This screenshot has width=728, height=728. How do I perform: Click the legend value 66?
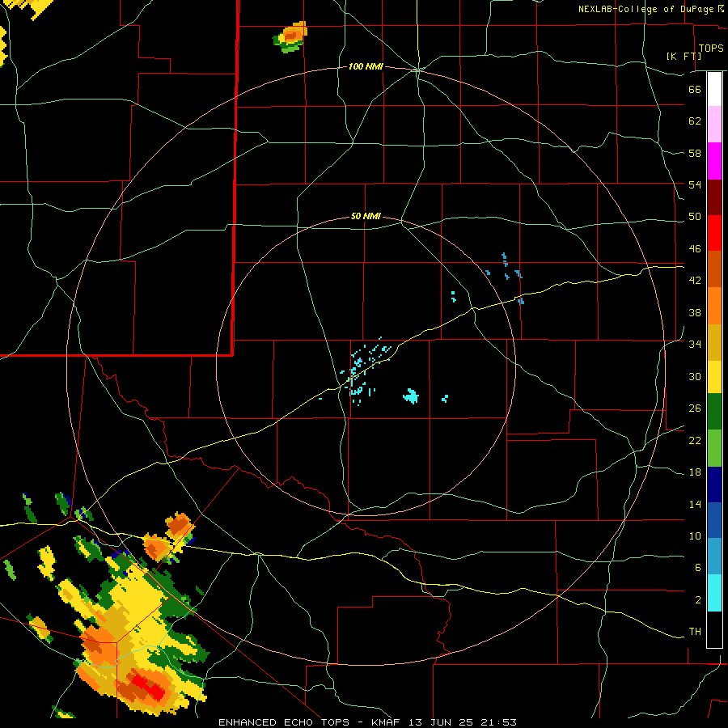pyautogui.click(x=695, y=89)
